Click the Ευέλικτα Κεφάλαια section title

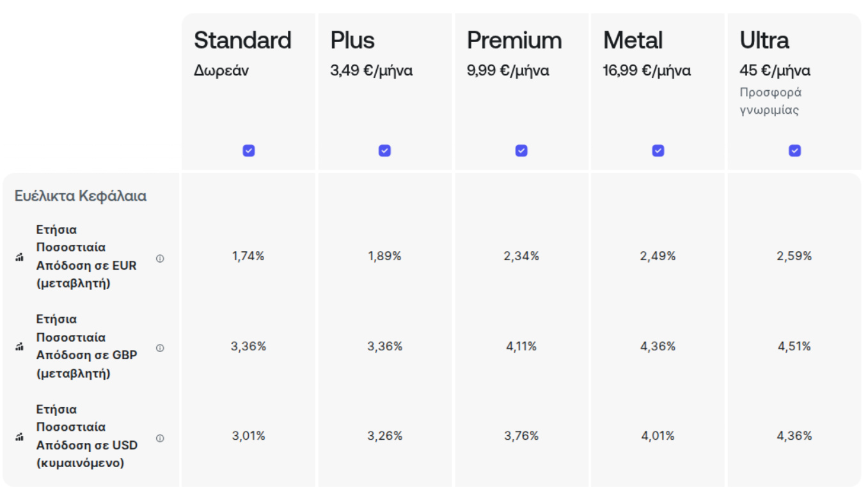coord(81,196)
